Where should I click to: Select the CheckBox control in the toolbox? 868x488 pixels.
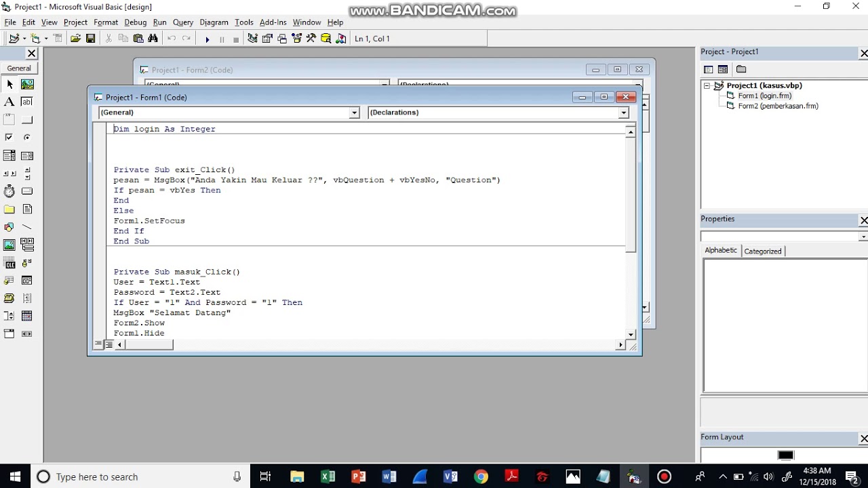tap(9, 138)
